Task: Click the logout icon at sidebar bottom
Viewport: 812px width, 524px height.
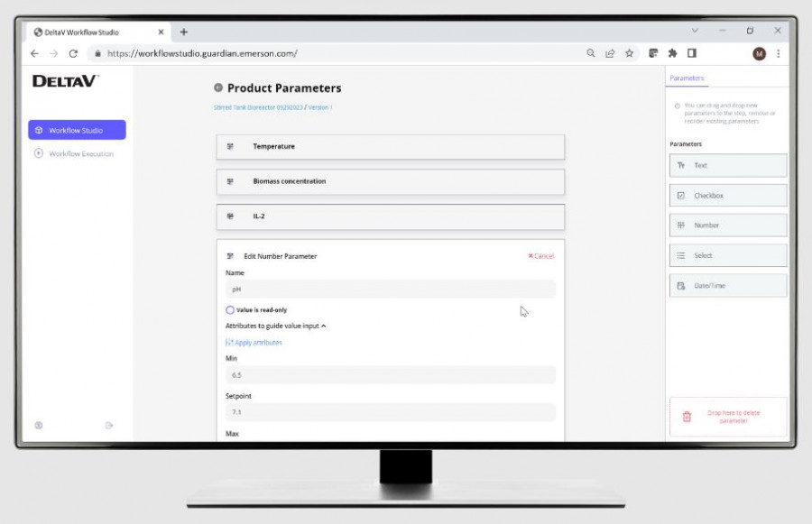Action: [109, 425]
